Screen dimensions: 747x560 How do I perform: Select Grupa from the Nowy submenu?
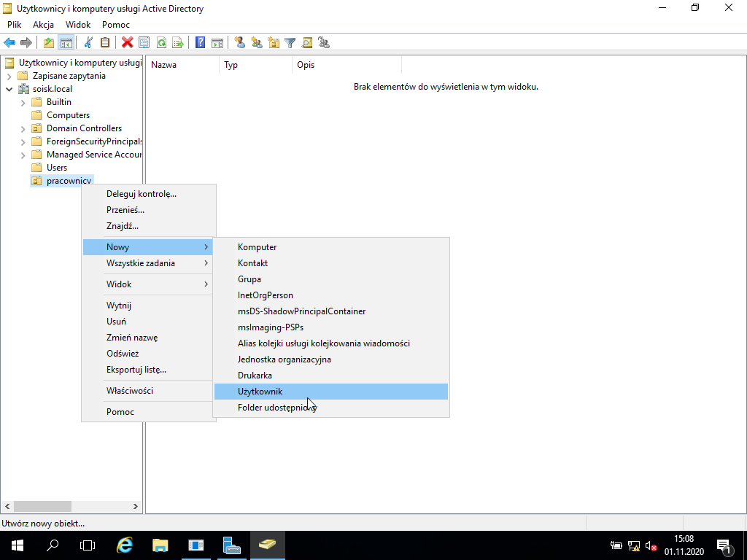pyautogui.click(x=331, y=279)
